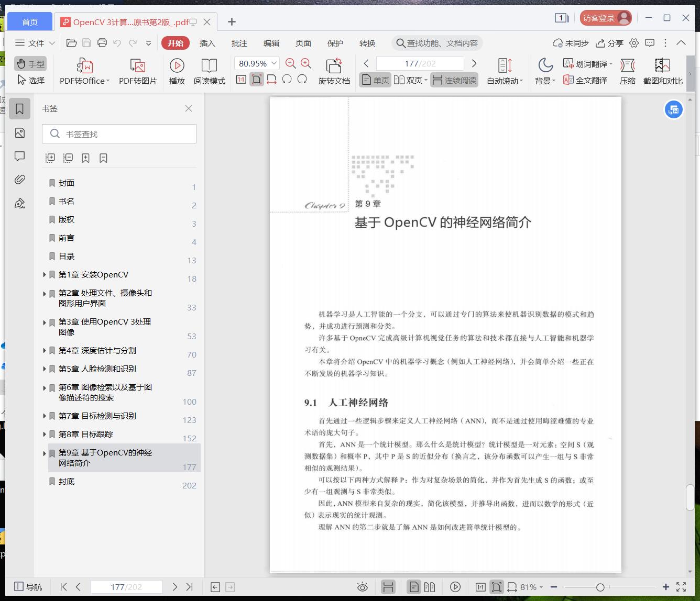Click expand all bookmarks icon
Viewport: 700px width, 601px height.
click(50, 158)
